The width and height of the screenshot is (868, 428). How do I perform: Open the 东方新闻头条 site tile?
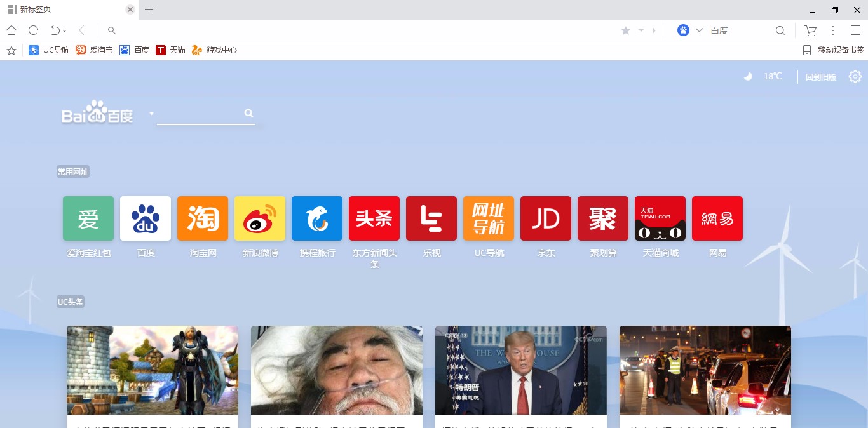pos(374,218)
